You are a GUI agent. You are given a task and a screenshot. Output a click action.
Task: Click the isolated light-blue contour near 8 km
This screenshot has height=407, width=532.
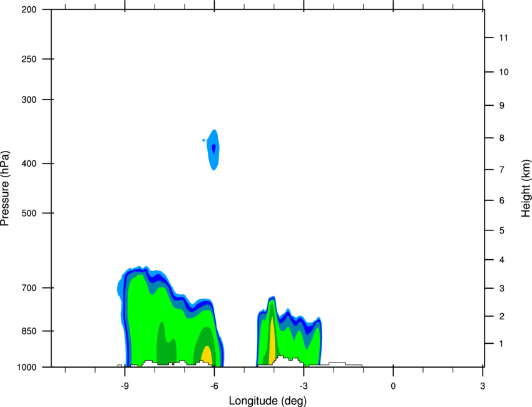click(x=213, y=150)
